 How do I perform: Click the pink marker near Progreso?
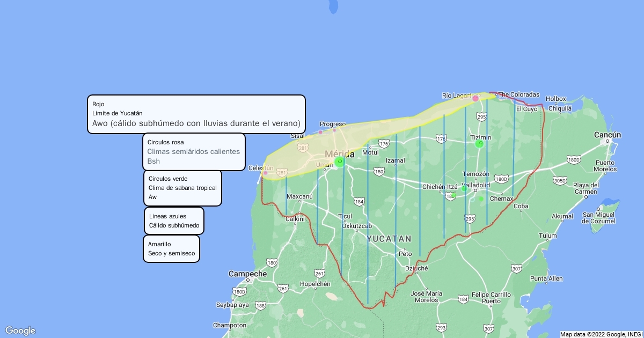[334, 130]
